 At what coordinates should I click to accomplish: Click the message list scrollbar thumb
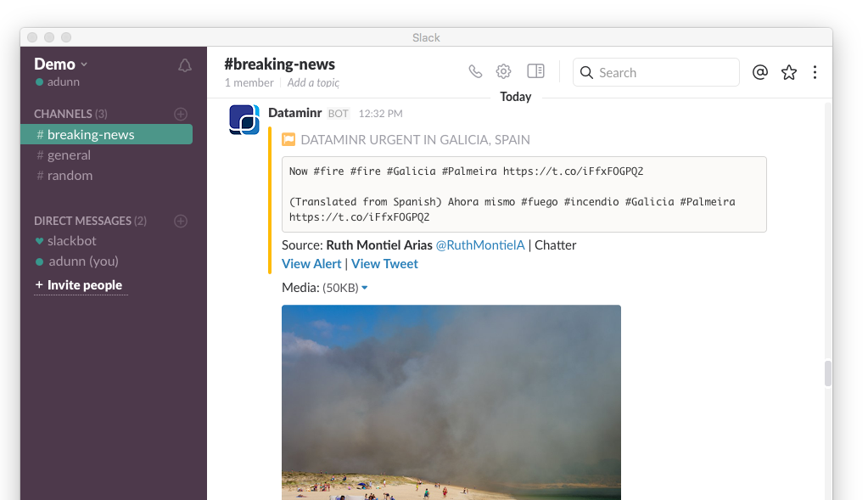click(x=827, y=374)
